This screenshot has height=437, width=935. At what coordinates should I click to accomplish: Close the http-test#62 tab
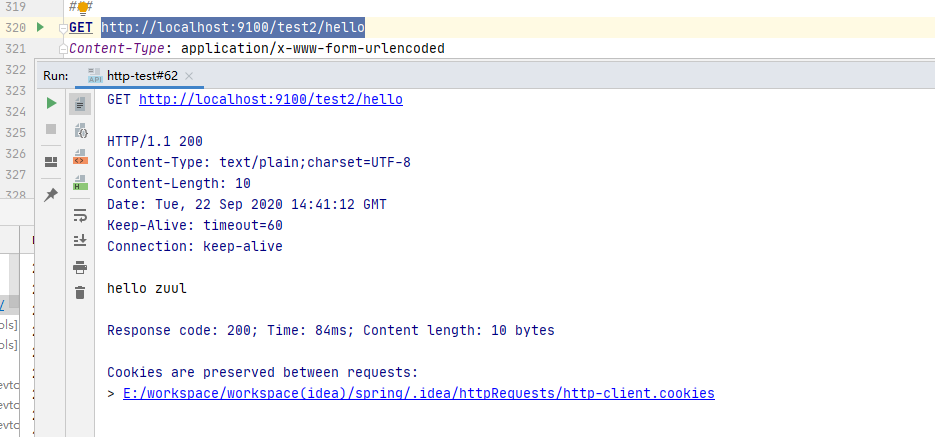click(x=190, y=76)
